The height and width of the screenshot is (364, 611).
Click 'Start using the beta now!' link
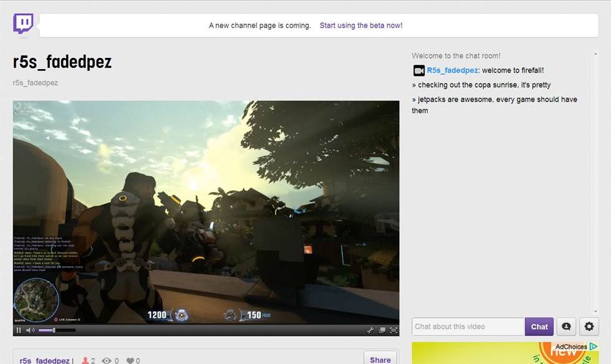pos(361,26)
